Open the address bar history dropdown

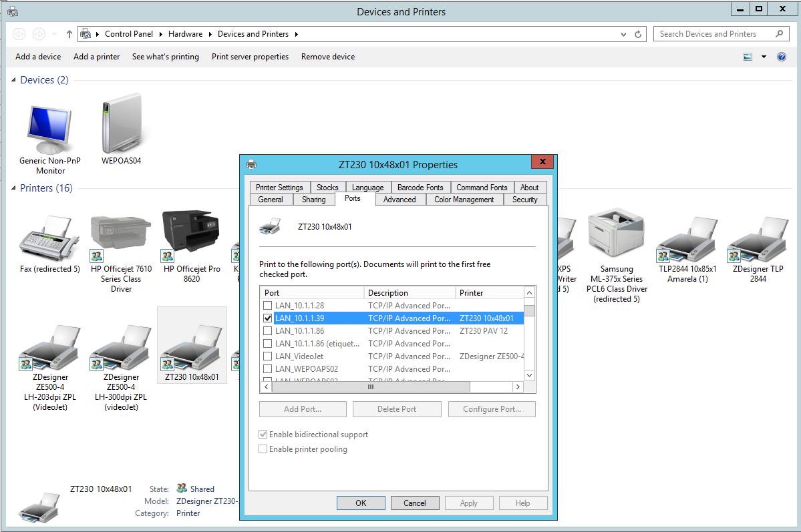[623, 34]
